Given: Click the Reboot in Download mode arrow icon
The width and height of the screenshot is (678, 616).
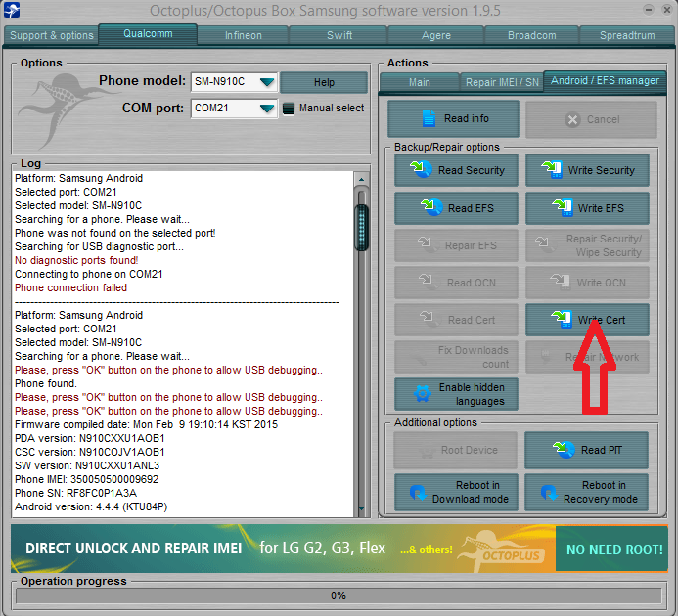Looking at the screenshot, I should click(418, 492).
